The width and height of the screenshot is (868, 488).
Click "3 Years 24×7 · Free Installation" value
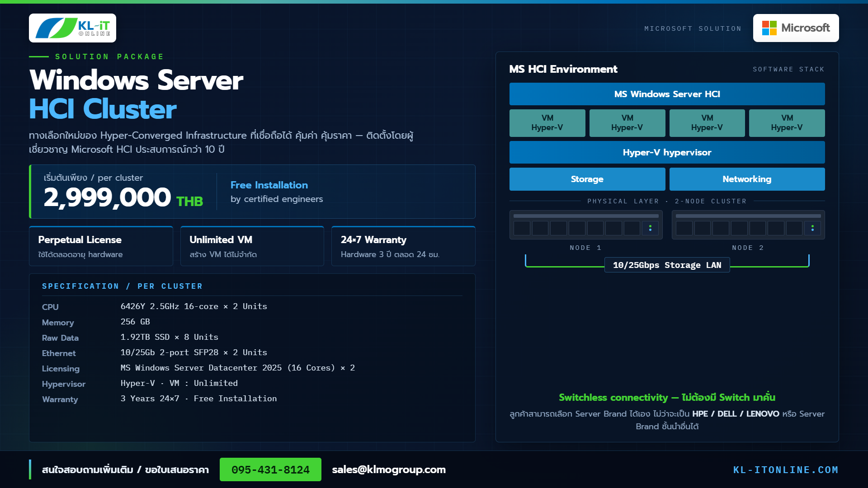pos(199,399)
